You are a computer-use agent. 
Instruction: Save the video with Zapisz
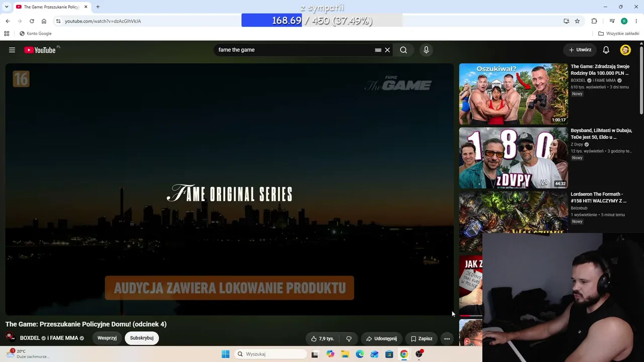coord(422,338)
